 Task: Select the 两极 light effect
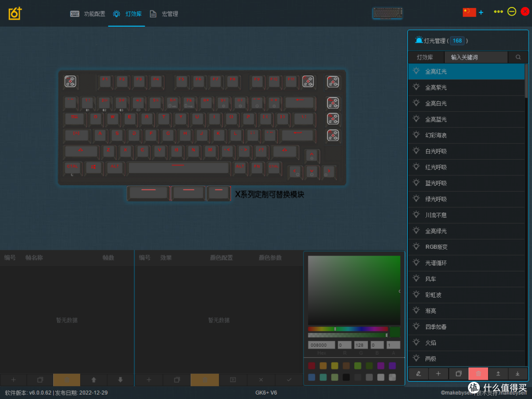tap(466, 359)
